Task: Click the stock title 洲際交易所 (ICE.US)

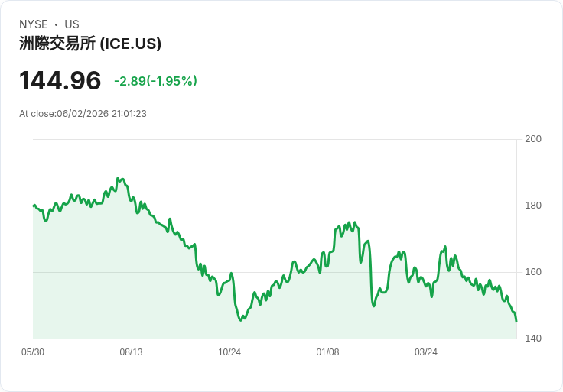Action: coord(90,44)
